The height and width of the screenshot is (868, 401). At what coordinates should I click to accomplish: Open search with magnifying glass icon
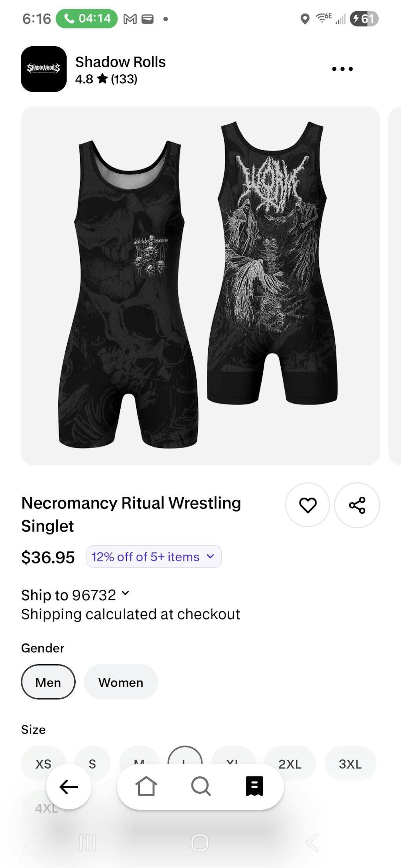(x=200, y=786)
